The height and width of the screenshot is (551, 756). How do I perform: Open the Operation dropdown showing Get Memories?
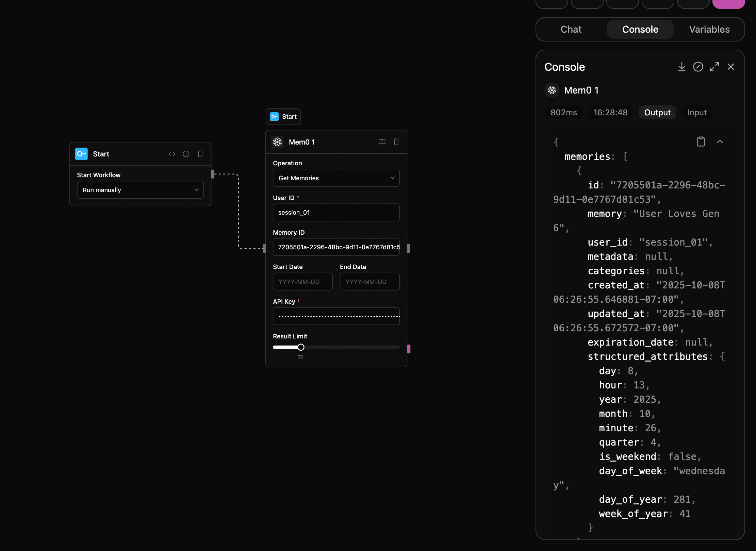[336, 178]
